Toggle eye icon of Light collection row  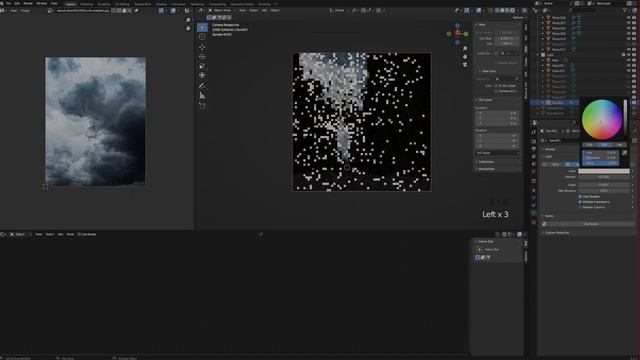(629, 55)
